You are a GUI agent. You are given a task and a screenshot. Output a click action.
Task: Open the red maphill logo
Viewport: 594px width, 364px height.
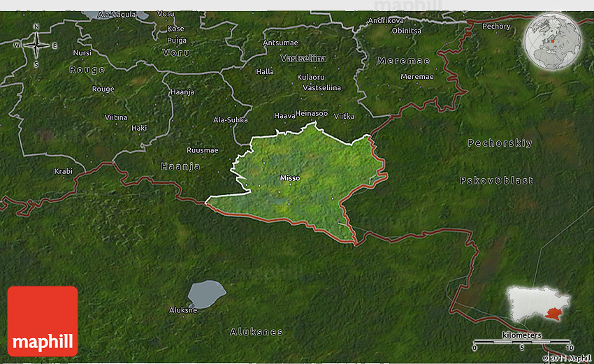coord(43,321)
